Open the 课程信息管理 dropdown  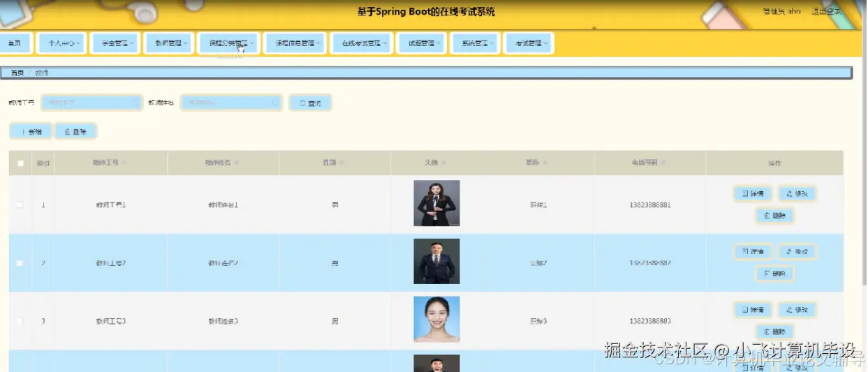[x=295, y=43]
